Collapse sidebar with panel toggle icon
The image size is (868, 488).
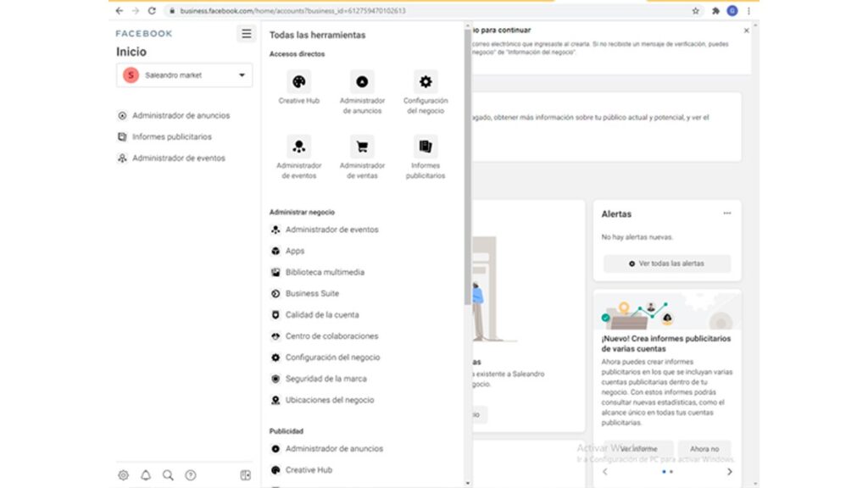[245, 475]
